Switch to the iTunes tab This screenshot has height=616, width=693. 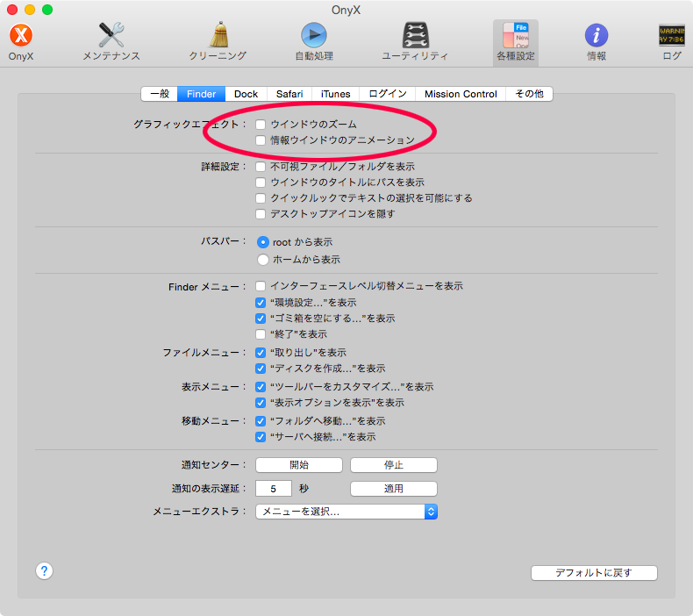(335, 94)
